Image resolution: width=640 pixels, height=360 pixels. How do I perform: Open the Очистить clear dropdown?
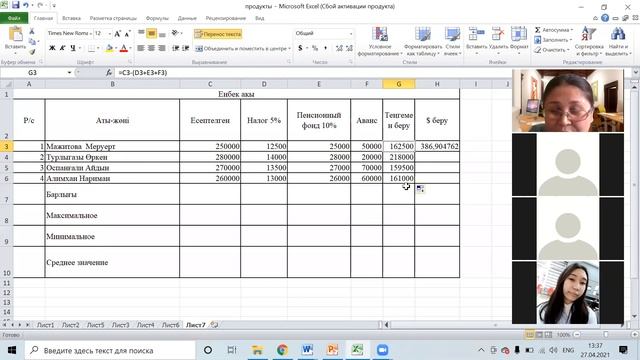[552, 50]
